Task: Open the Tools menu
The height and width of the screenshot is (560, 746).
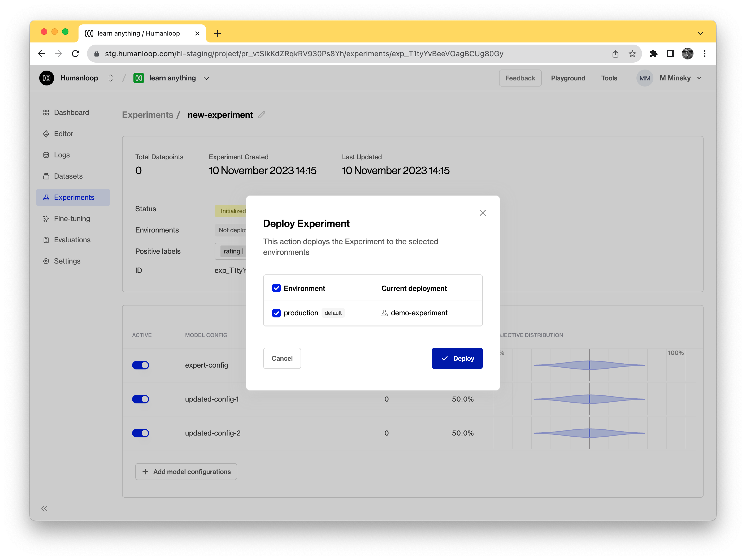Action: [x=609, y=78]
